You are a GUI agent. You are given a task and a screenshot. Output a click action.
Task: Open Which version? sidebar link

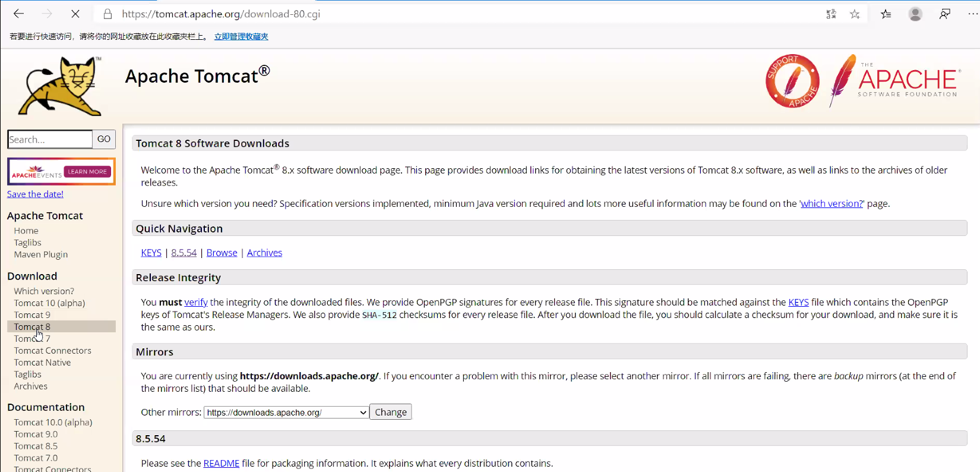click(44, 291)
